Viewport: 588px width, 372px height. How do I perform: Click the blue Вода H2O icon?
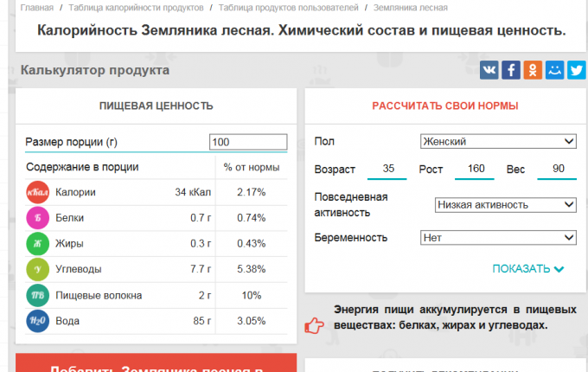pos(37,322)
